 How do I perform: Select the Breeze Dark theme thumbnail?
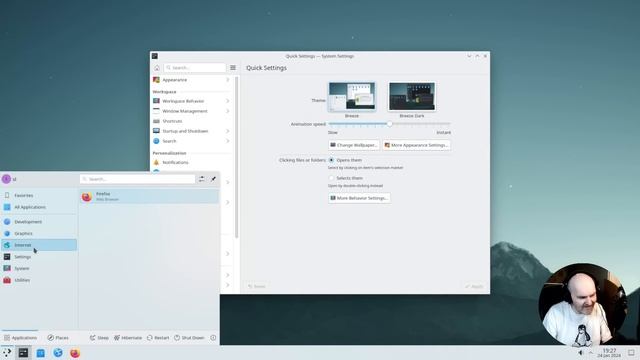point(412,96)
